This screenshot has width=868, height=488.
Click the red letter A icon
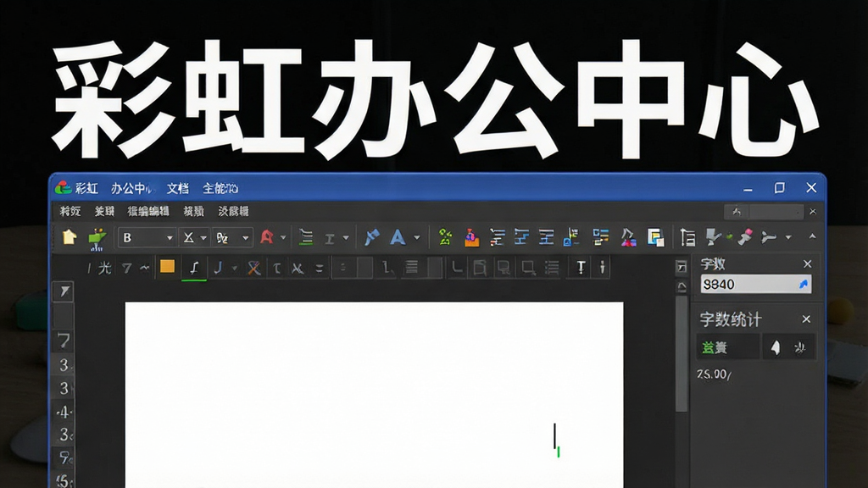coord(267,237)
